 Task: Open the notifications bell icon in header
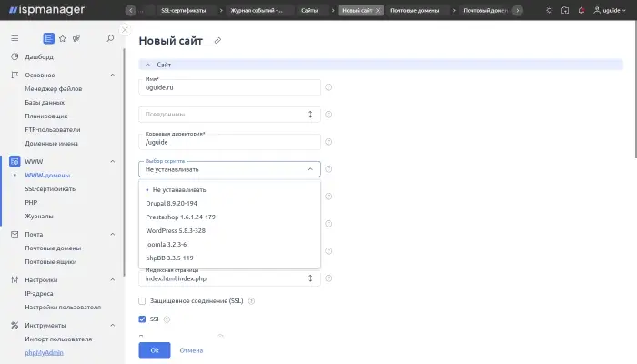tap(582, 10)
